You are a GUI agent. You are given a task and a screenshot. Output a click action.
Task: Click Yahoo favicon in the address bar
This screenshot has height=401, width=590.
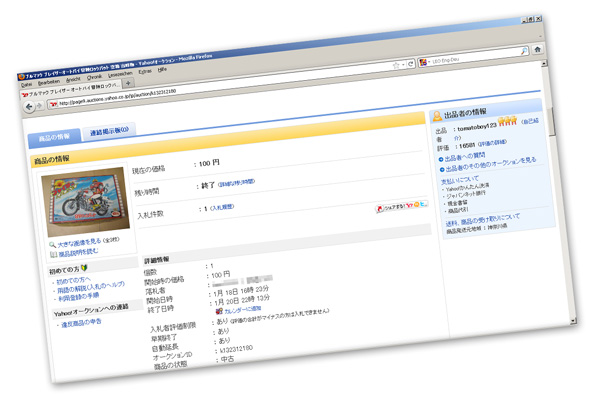(x=54, y=104)
